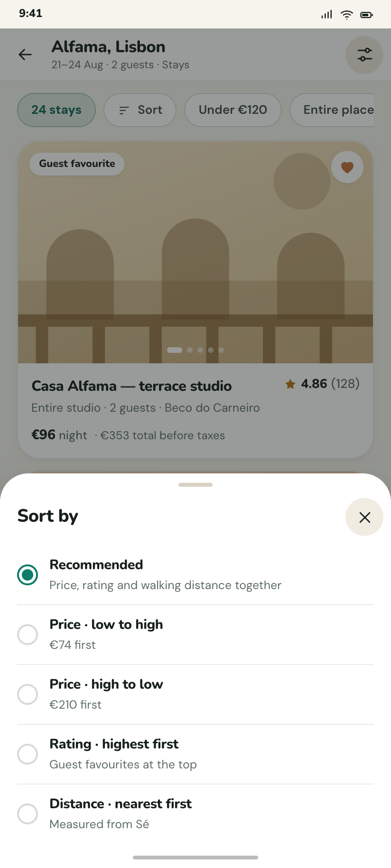The width and height of the screenshot is (391, 868).
Task: Open Casa Alfama terrace studio listing
Action: 131,386
